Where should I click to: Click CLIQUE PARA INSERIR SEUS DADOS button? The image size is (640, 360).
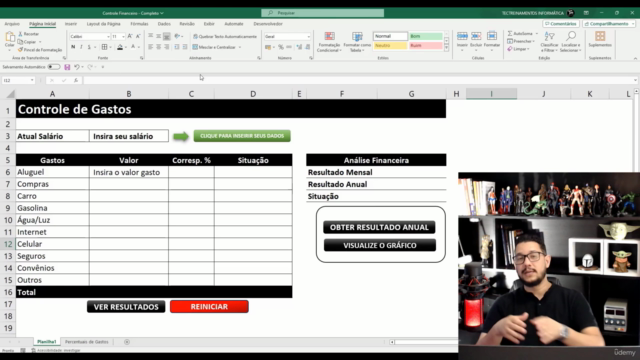point(242,136)
